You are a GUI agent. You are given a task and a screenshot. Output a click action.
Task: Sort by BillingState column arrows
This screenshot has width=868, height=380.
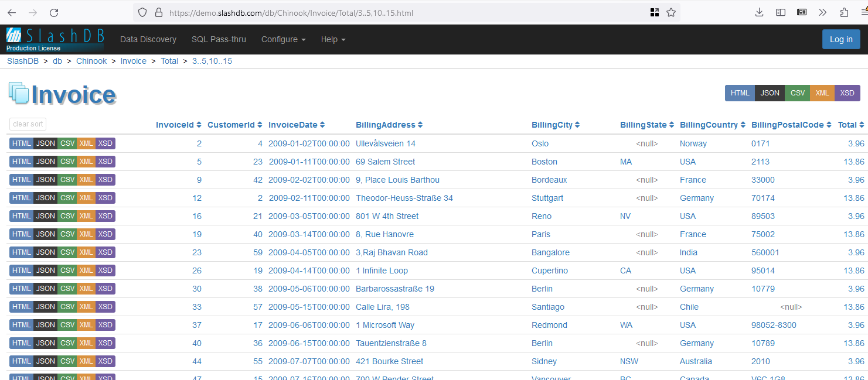pyautogui.click(x=672, y=125)
